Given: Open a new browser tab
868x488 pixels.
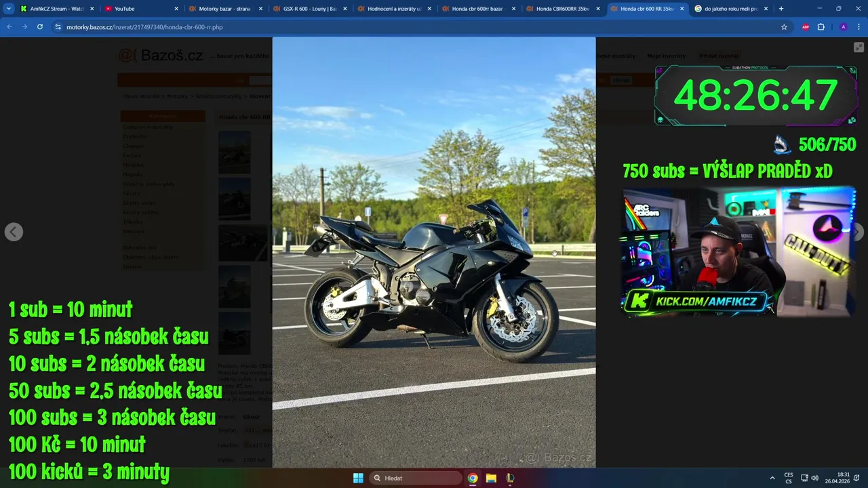Looking at the screenshot, I should click(x=781, y=9).
